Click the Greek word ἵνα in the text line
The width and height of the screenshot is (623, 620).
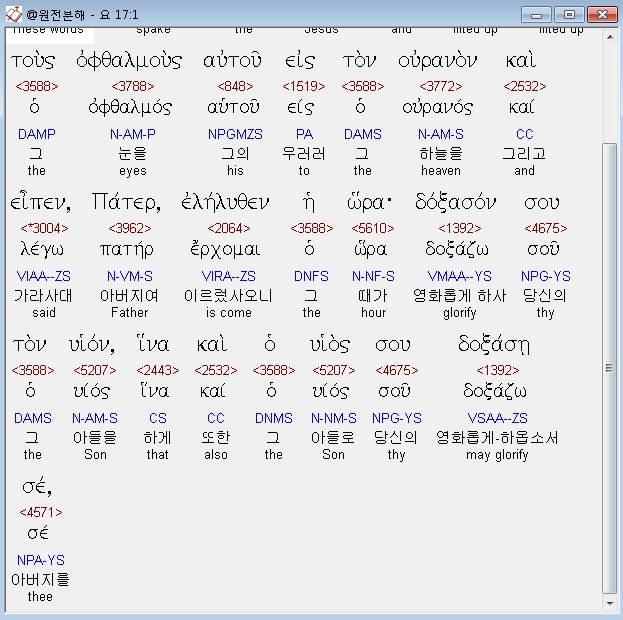(x=153, y=345)
